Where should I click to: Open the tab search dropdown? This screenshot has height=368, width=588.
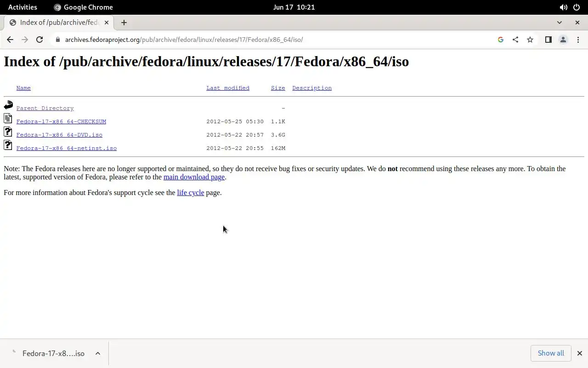559,23
